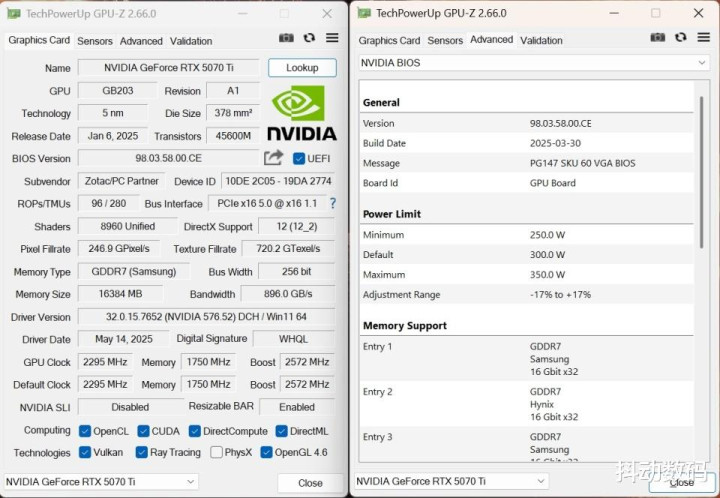Select the Message row PG147 SKU 60
The height and width of the screenshot is (498, 720).
(527, 163)
